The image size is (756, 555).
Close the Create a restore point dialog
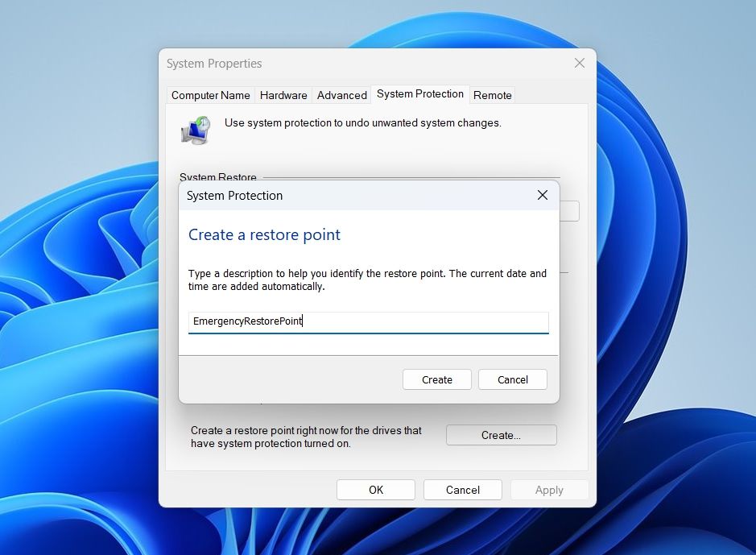[x=543, y=195]
